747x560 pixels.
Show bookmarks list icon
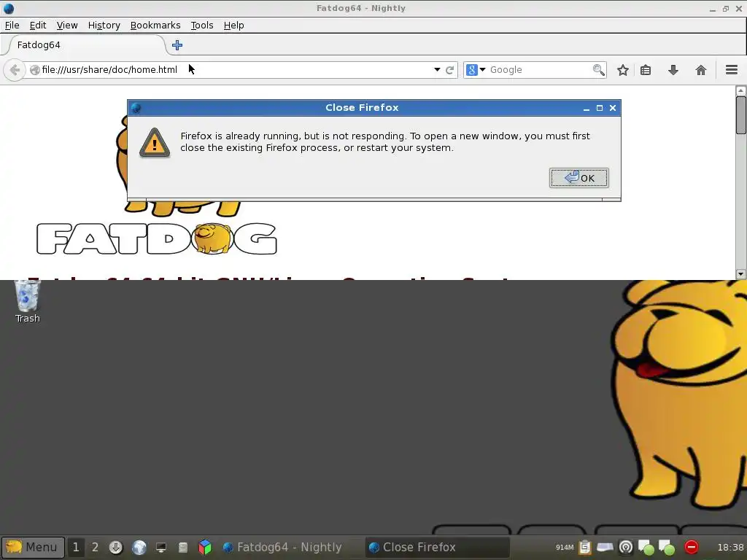(646, 71)
